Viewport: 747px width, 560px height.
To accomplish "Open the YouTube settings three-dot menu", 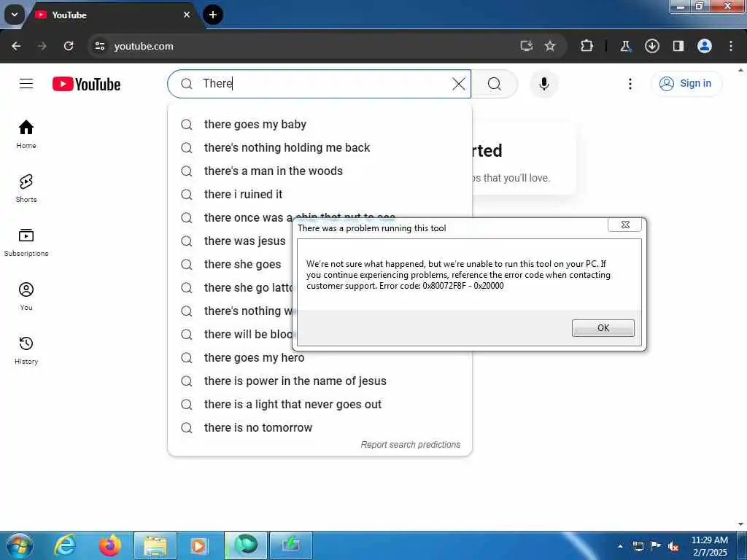I will (630, 84).
